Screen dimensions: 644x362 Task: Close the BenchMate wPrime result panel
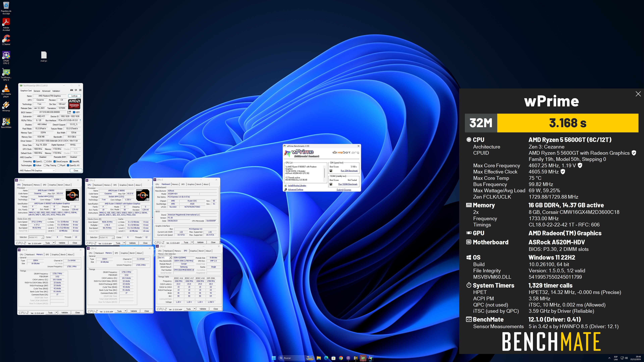point(638,94)
